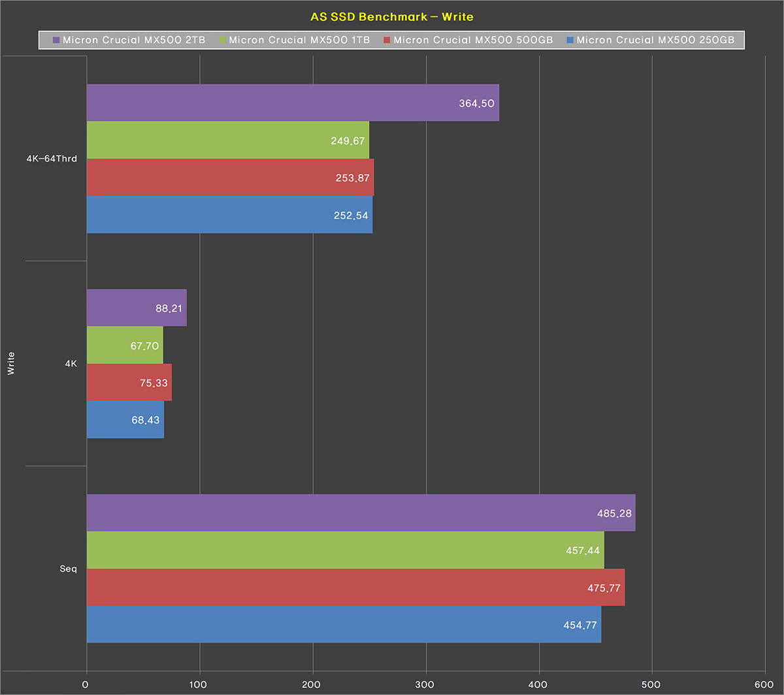The width and height of the screenshot is (784, 695).
Task: Click the 400 axis tick label
Action: tap(538, 685)
